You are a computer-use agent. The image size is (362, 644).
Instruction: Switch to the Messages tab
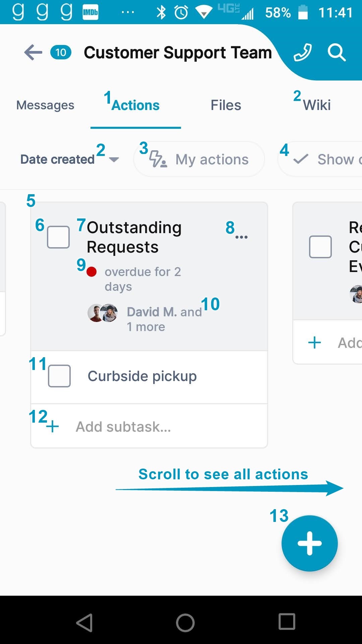45,105
